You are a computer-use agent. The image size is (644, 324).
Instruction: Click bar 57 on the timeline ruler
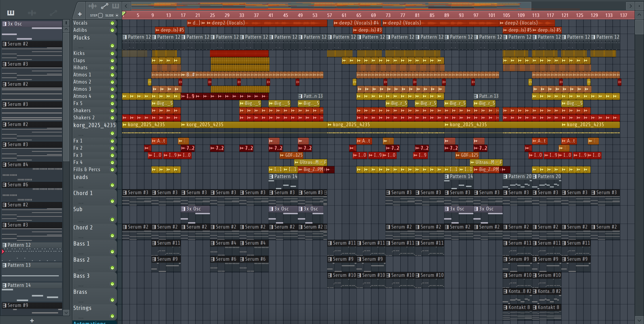pos(329,15)
